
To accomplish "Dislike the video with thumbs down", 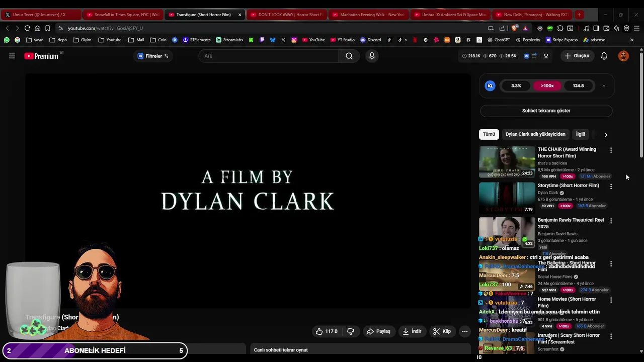I will point(351,331).
